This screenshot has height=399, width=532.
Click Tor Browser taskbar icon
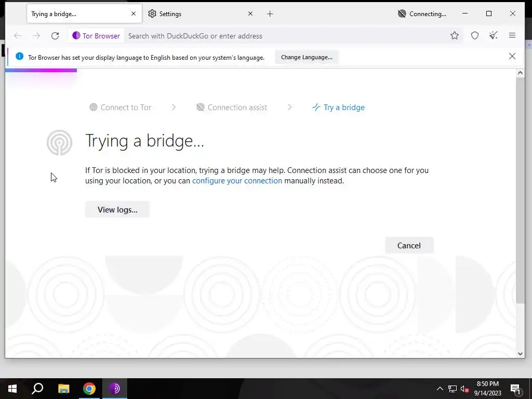coord(115,389)
